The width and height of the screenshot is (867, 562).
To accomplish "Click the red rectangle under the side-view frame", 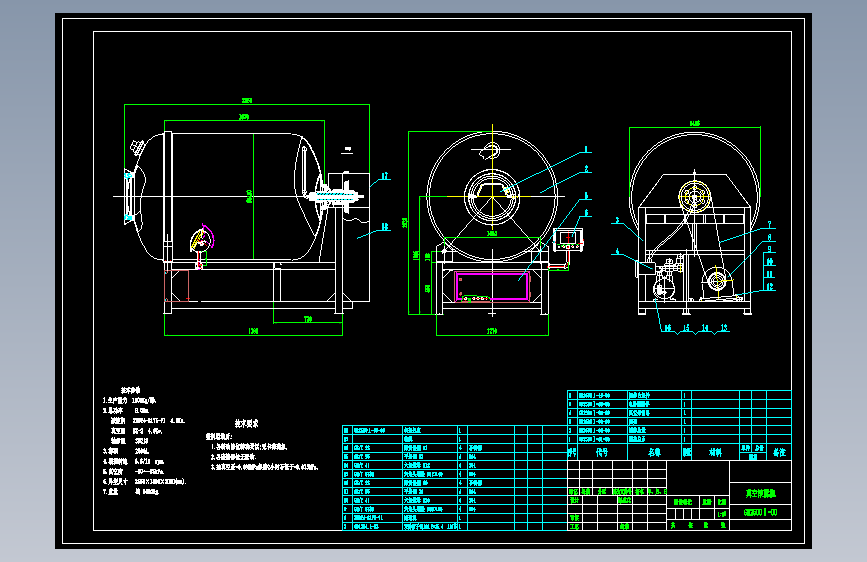I will [x=177, y=286].
